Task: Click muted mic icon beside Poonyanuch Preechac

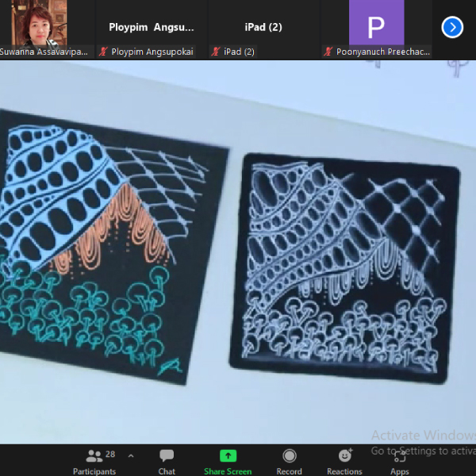Action: [328, 52]
